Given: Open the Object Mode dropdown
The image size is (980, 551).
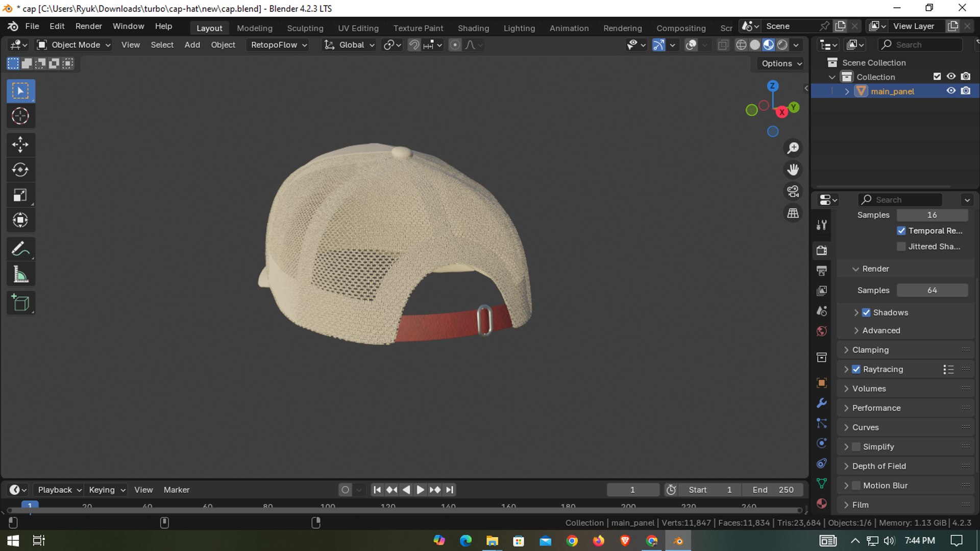Looking at the screenshot, I should [x=75, y=45].
